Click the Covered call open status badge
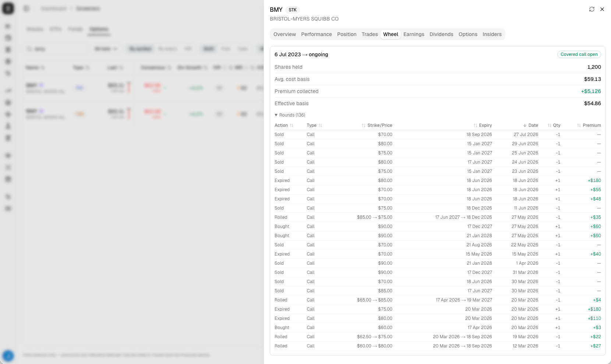 [579, 54]
